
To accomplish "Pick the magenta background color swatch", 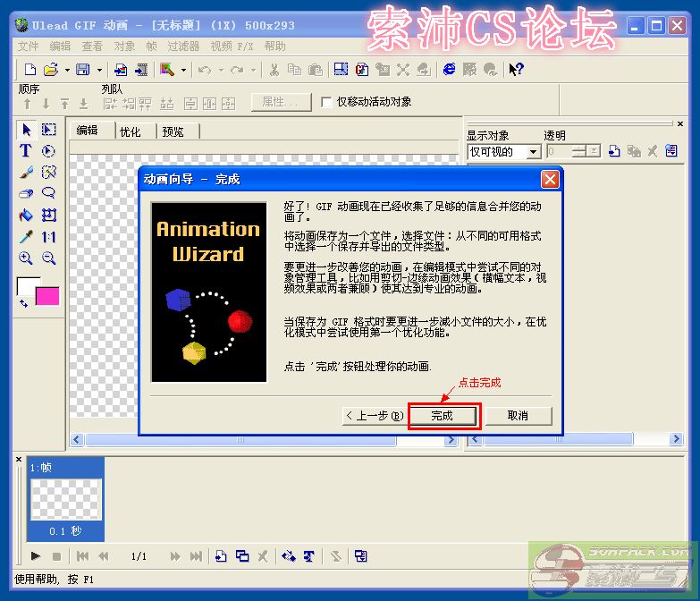I will pyautogui.click(x=49, y=297).
